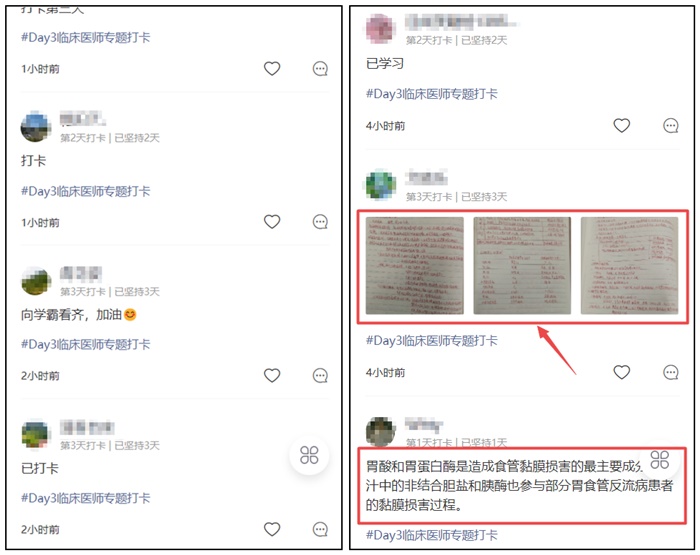Open the floating four-circle menu in left panel
700x555 pixels.
click(309, 455)
